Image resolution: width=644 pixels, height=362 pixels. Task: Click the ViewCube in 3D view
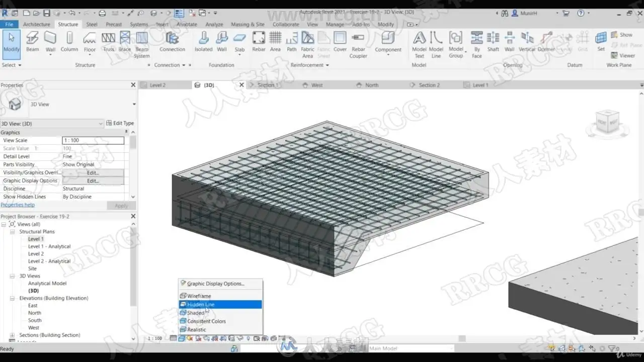pyautogui.click(x=607, y=122)
